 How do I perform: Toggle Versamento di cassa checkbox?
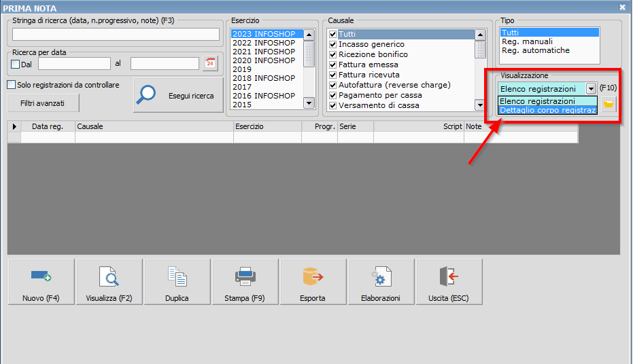pos(333,106)
